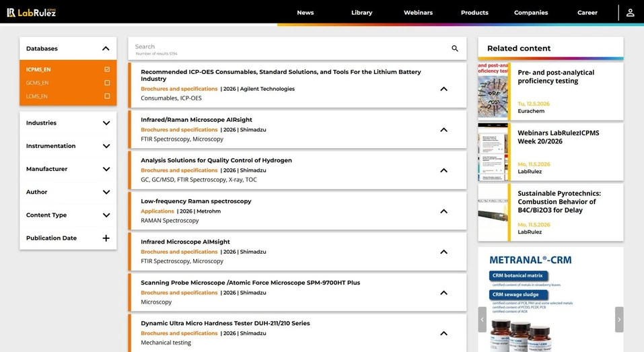This screenshot has width=644, height=352.
Task: Click the LabRulez ICPMS logo
Action: point(31,12)
